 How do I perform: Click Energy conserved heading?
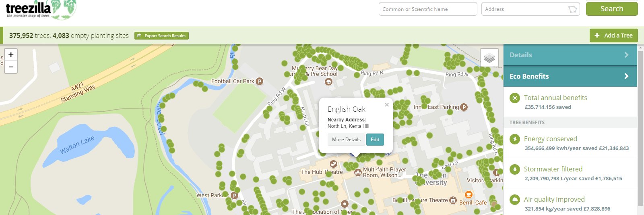[550, 139]
